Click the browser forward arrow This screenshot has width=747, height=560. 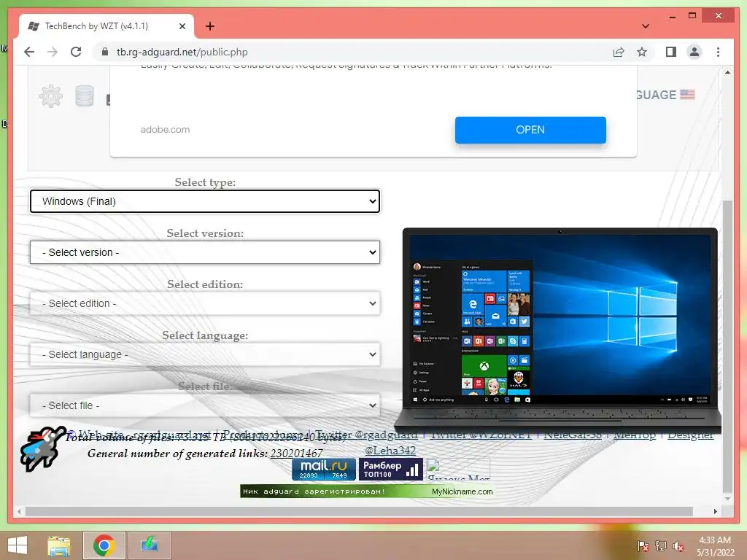coord(53,52)
